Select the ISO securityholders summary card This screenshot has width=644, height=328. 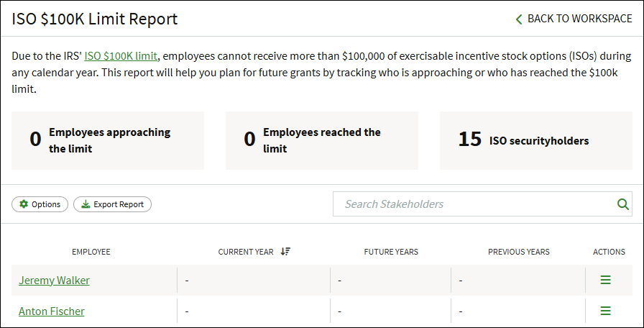(536, 140)
